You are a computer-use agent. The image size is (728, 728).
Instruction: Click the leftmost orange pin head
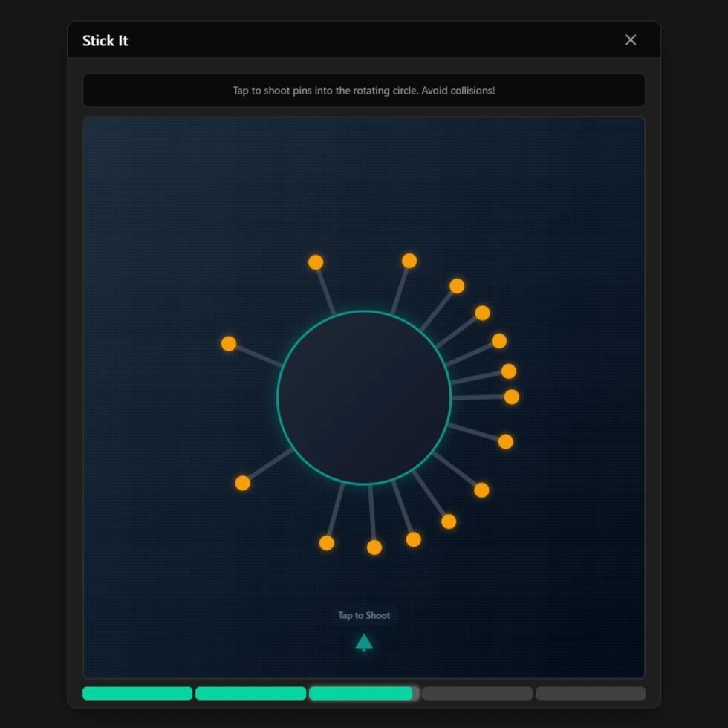229,344
